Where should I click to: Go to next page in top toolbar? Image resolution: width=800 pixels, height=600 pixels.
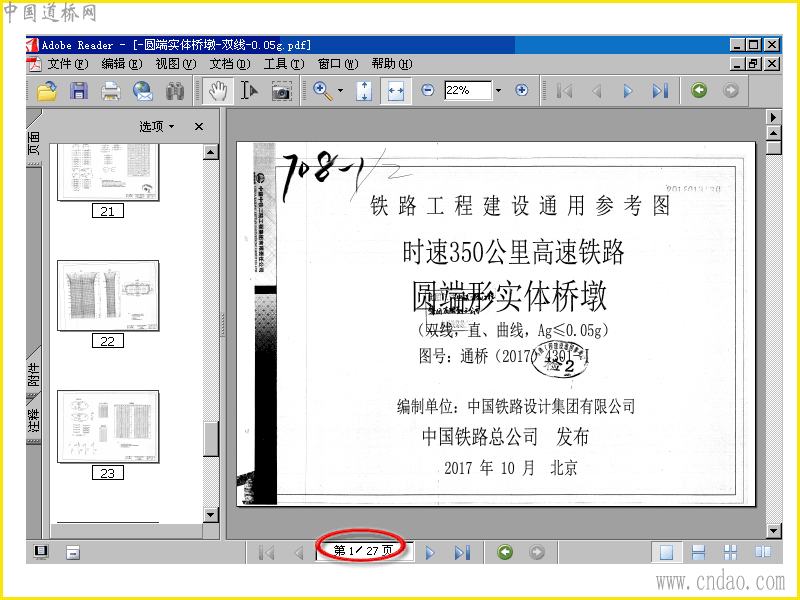point(628,91)
